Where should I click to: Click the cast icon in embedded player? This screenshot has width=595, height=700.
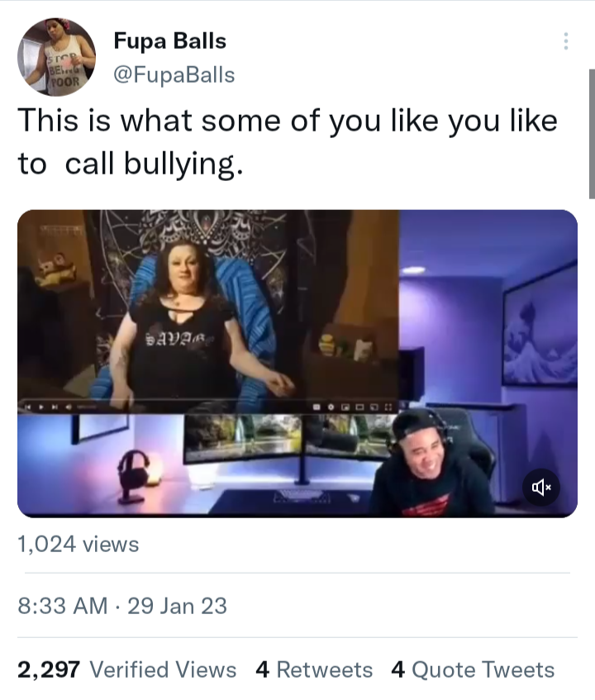click(374, 407)
